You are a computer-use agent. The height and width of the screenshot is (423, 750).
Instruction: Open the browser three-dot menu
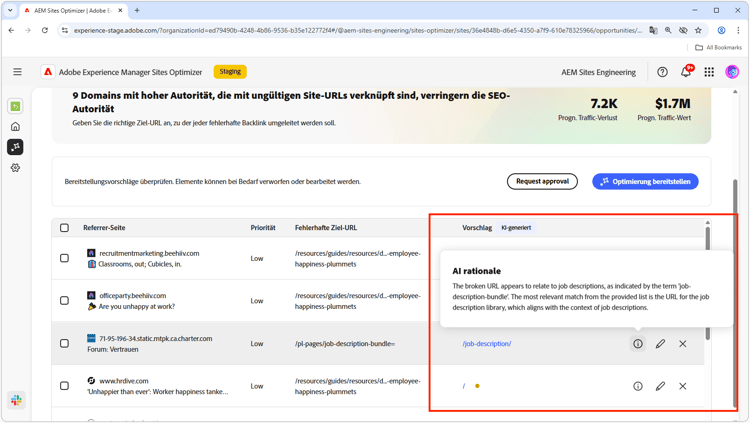[x=738, y=30]
